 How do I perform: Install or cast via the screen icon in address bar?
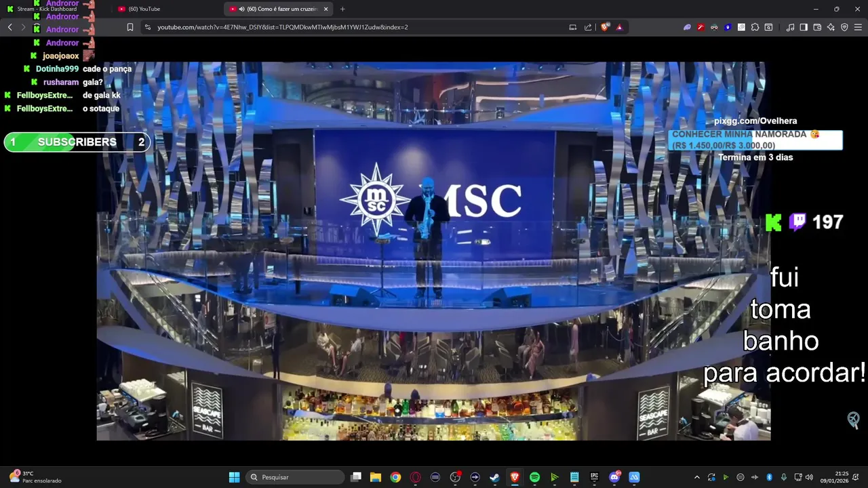click(x=573, y=27)
